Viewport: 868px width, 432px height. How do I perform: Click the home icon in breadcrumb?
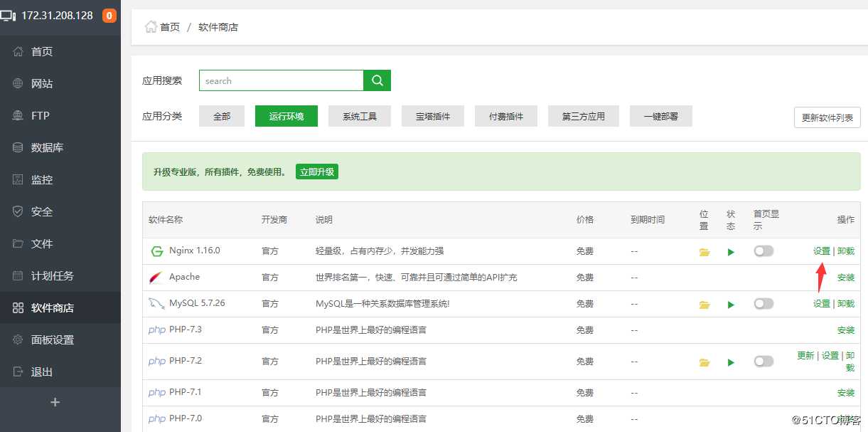point(151,27)
